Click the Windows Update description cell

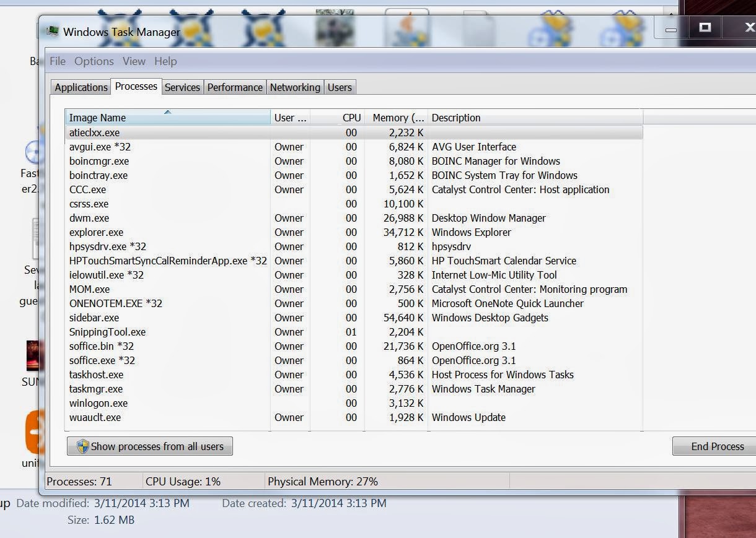[468, 417]
